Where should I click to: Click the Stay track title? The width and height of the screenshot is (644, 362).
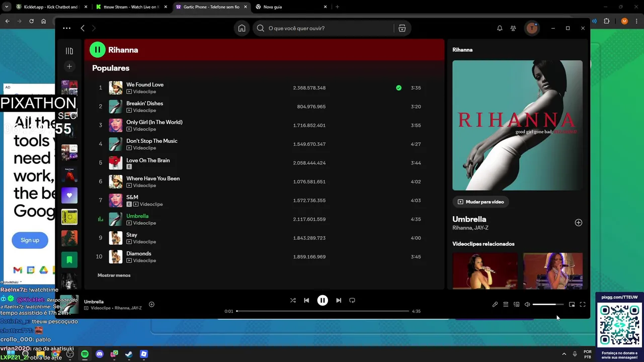(132, 235)
